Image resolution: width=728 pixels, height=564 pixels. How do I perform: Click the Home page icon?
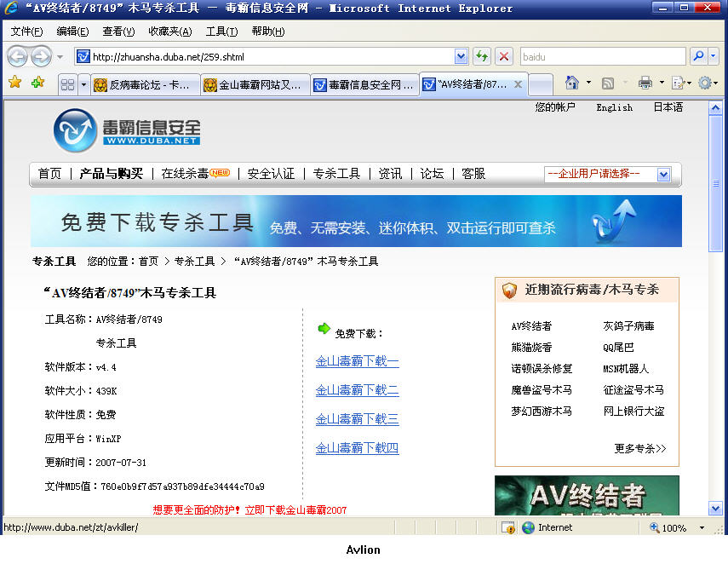(572, 83)
